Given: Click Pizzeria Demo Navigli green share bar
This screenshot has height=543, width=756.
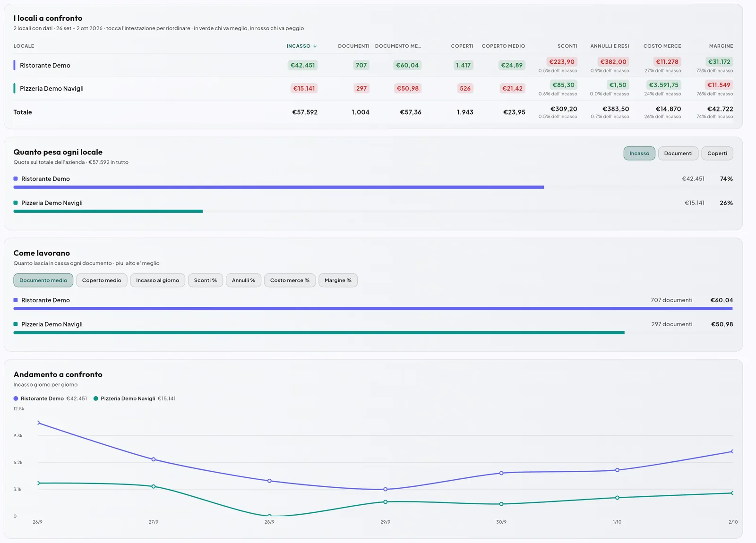Looking at the screenshot, I should click(x=108, y=212).
